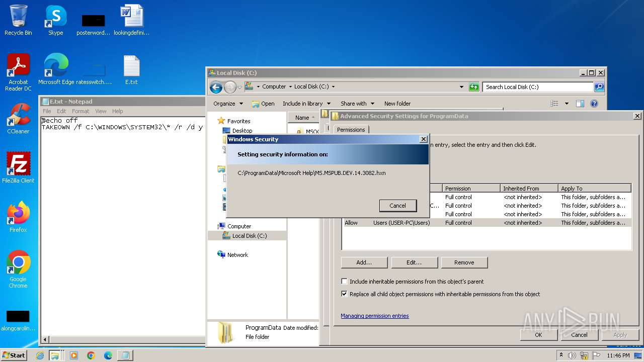This screenshot has height=362, width=644.
Task: Launch CCleaner from the desktop
Action: tap(18, 119)
